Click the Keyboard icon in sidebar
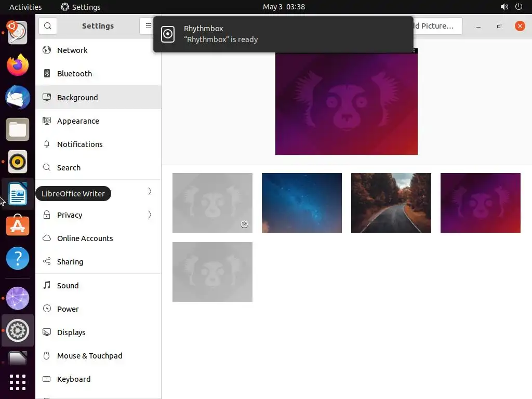The image size is (532, 399). coord(47,379)
